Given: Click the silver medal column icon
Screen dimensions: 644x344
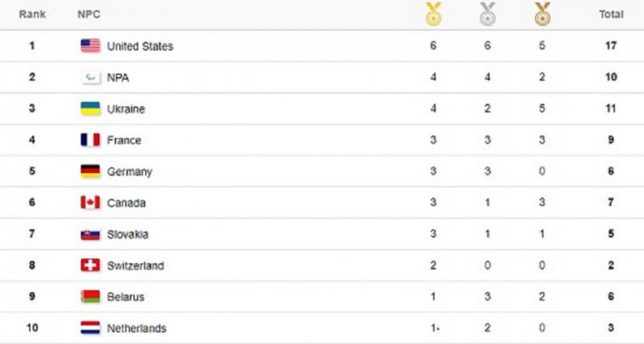Looking at the screenshot, I should 488,14.
